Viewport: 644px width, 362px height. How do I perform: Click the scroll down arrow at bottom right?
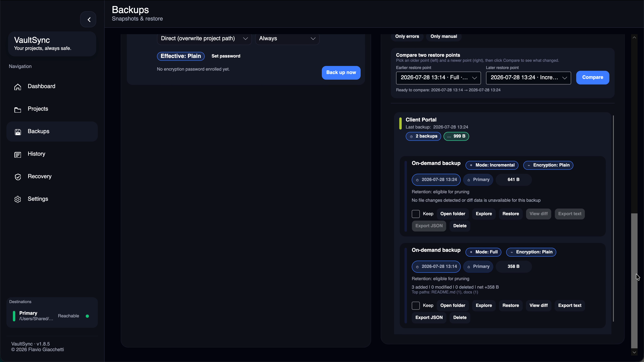634,352
